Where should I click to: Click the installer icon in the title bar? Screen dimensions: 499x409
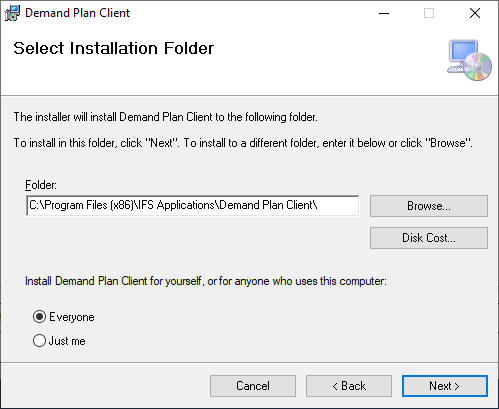coord(12,13)
